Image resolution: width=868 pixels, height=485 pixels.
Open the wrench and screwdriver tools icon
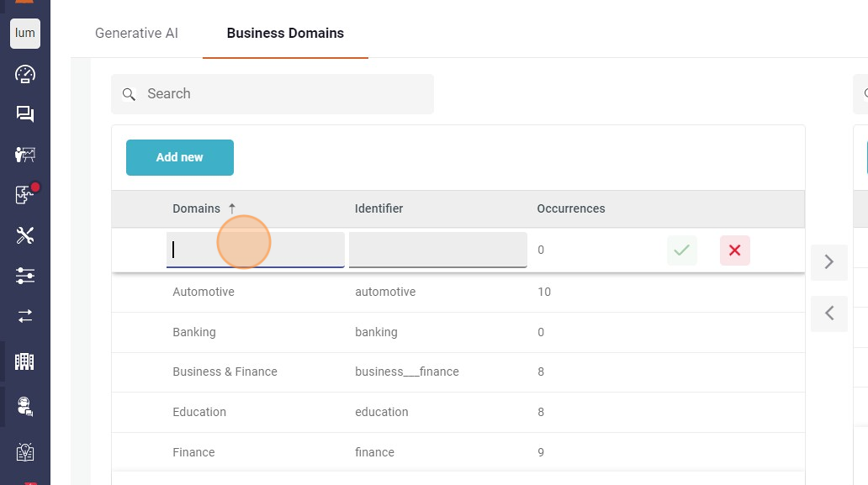(25, 235)
